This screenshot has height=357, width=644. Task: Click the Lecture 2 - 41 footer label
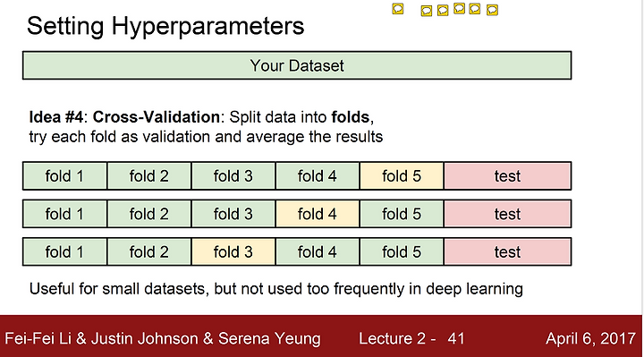click(411, 338)
